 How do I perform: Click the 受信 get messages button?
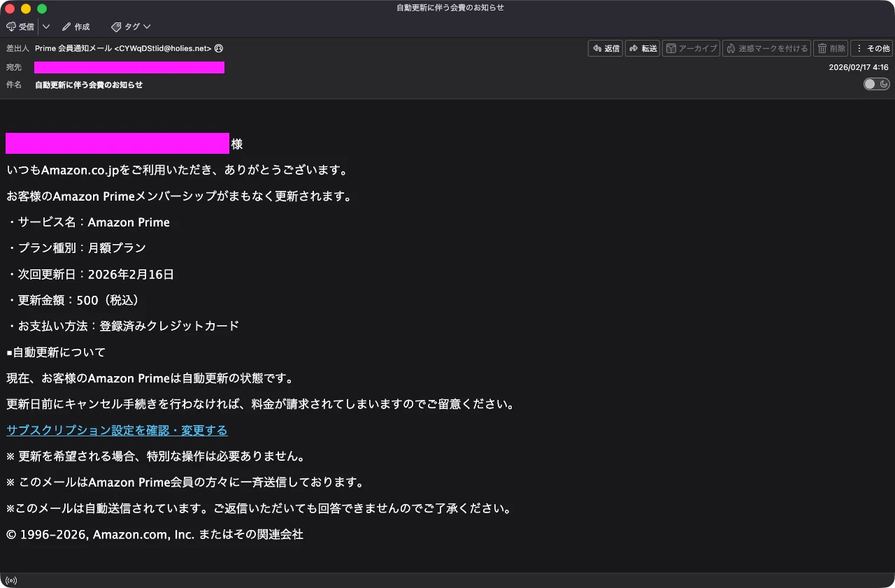tap(20, 27)
